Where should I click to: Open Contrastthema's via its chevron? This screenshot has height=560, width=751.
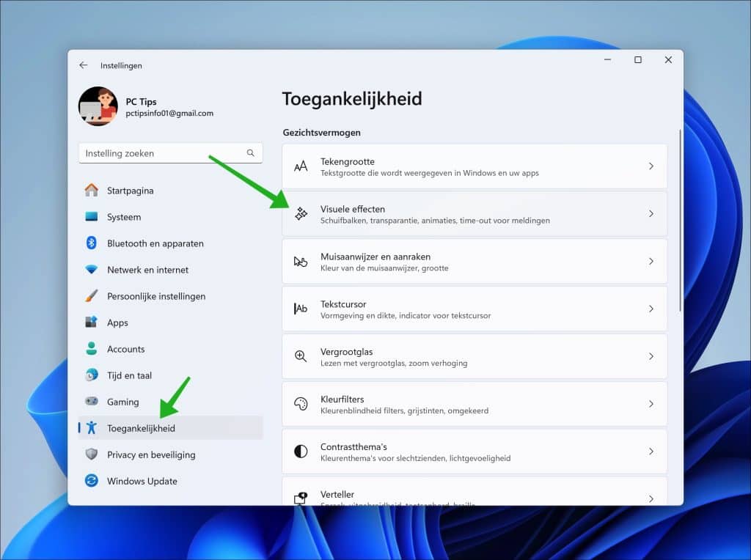[651, 452]
